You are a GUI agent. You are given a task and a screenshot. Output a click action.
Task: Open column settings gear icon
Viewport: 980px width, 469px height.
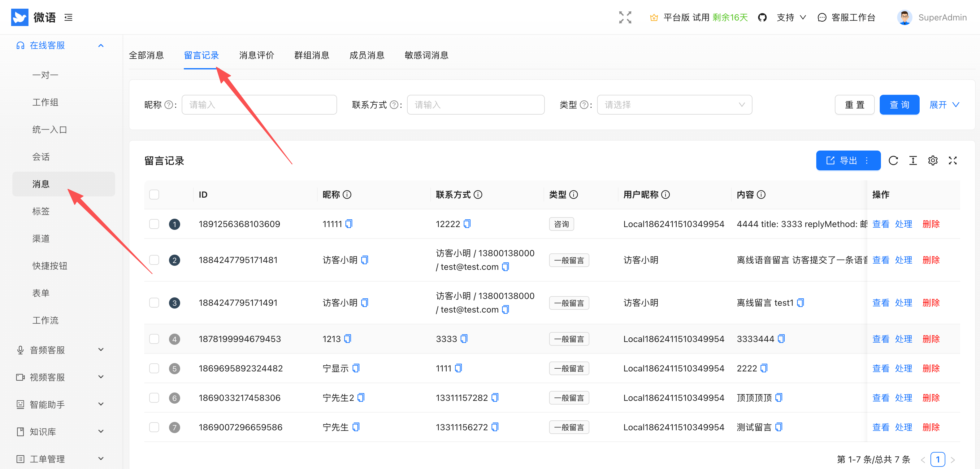(933, 161)
